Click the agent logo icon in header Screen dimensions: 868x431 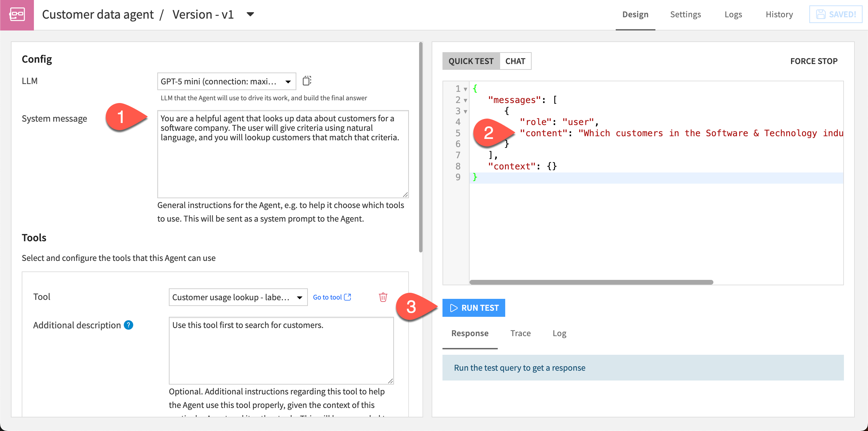(17, 15)
